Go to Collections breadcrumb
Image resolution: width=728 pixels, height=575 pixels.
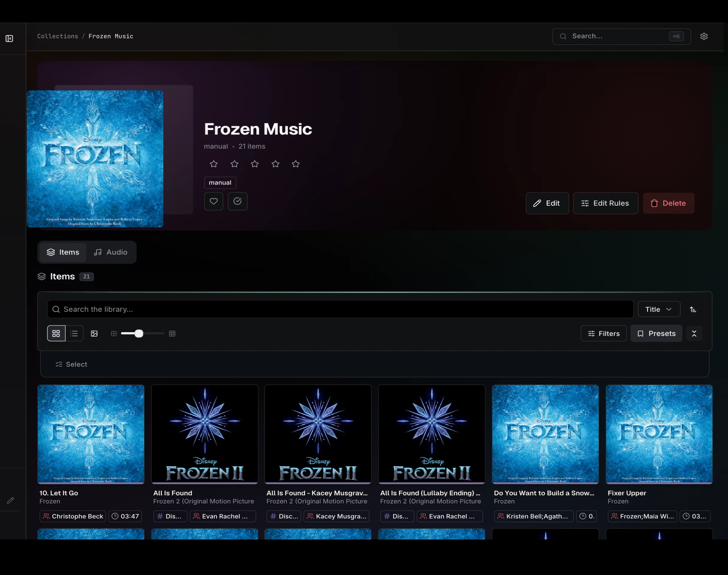58,36
